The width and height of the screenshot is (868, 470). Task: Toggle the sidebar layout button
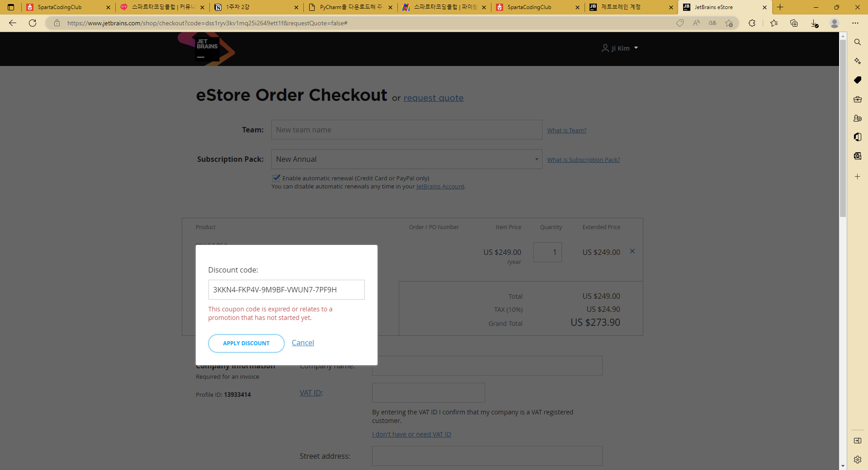pos(857,441)
